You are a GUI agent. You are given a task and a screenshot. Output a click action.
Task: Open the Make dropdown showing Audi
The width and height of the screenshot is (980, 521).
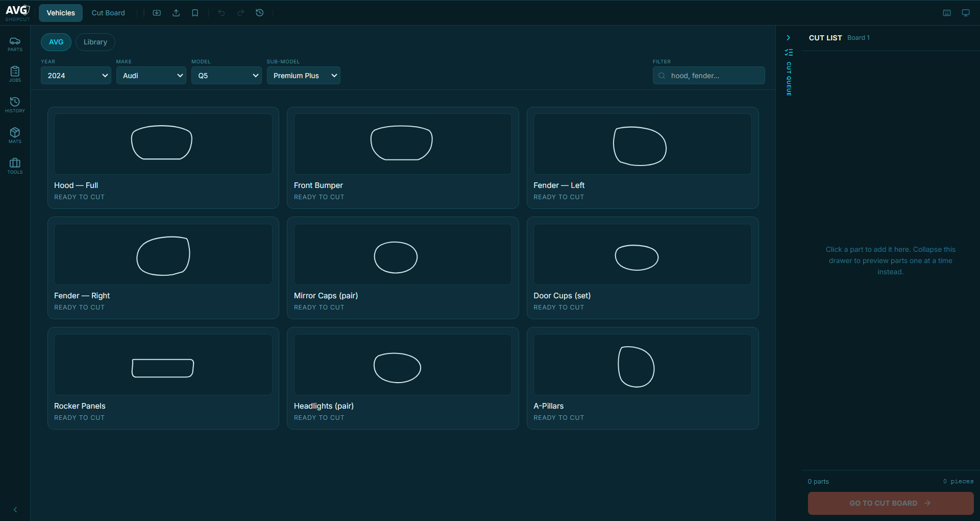151,76
